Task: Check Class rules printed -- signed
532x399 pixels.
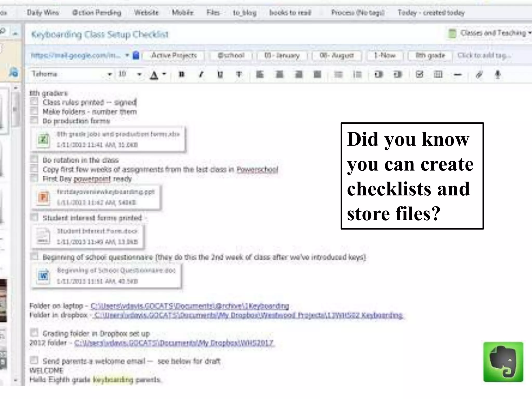Action: pos(34,102)
